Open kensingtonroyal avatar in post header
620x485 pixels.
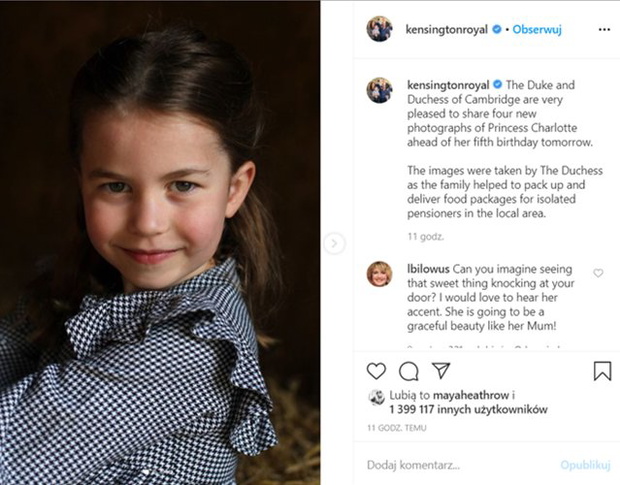[x=379, y=29]
